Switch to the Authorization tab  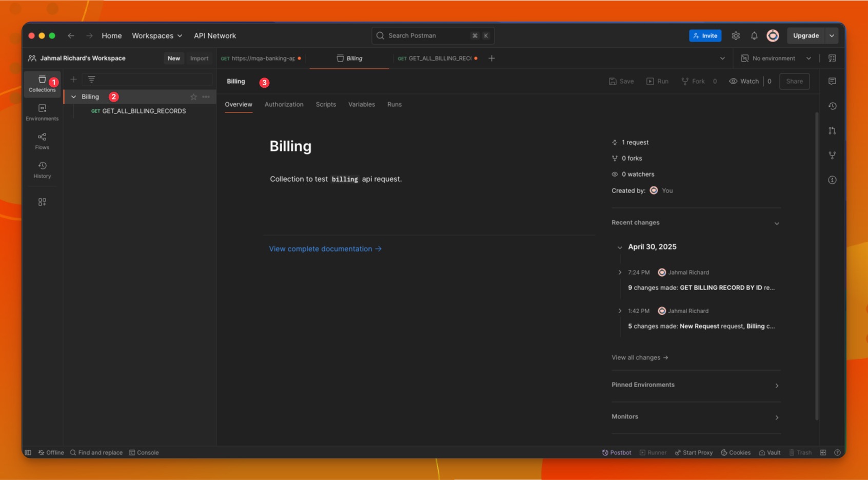[284, 104]
